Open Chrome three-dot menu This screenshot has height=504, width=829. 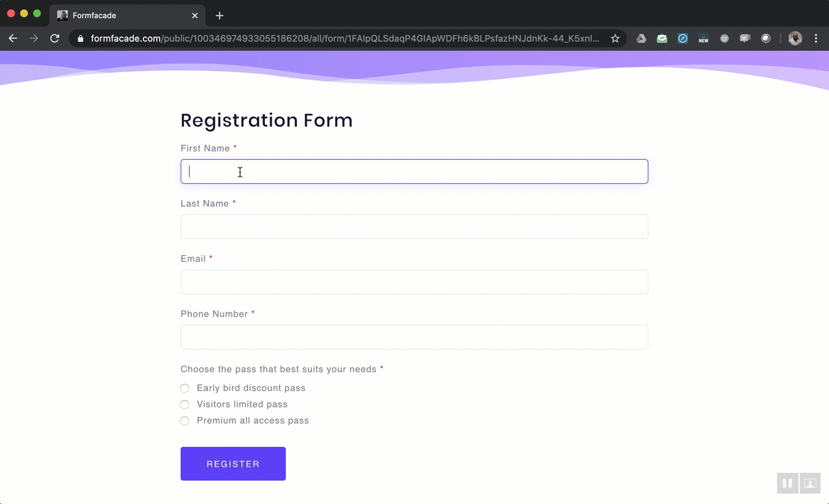[816, 38]
